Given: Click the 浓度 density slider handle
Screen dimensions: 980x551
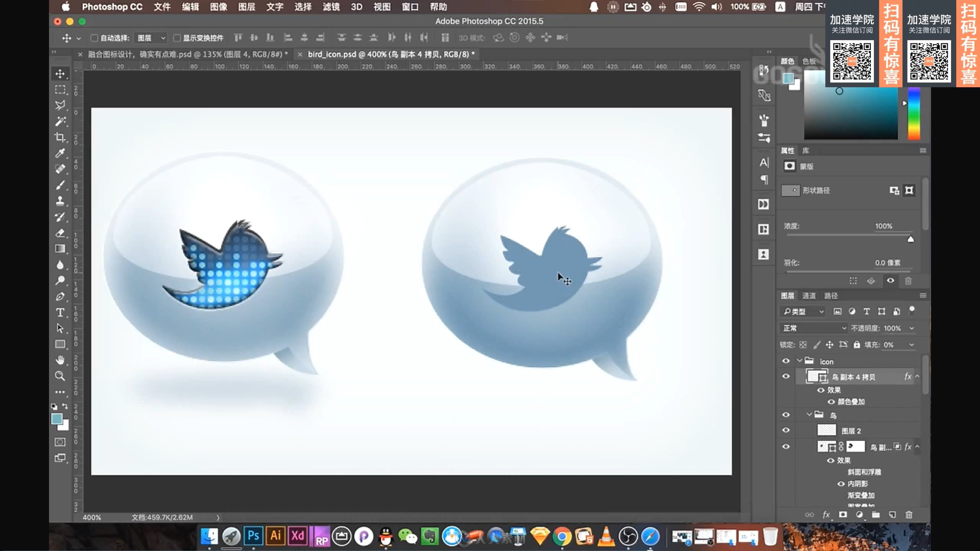Looking at the screenshot, I should pyautogui.click(x=911, y=239).
